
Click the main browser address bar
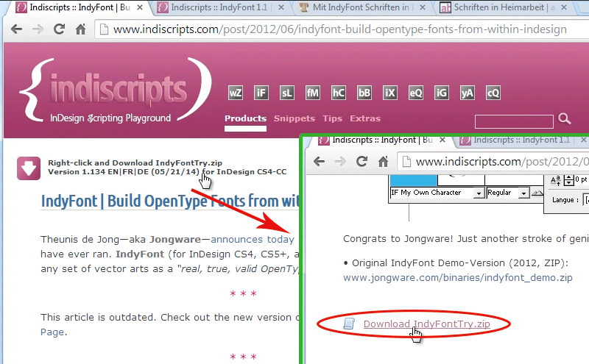(x=342, y=29)
